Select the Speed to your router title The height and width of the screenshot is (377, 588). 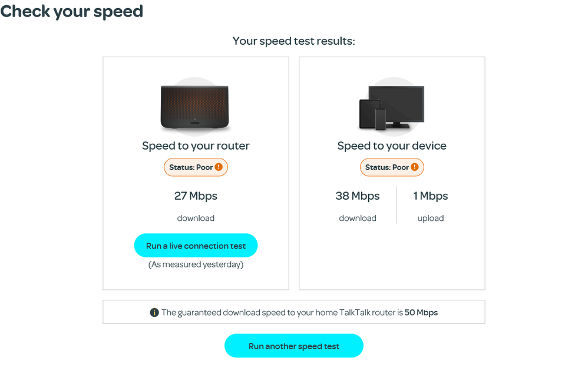tap(196, 146)
